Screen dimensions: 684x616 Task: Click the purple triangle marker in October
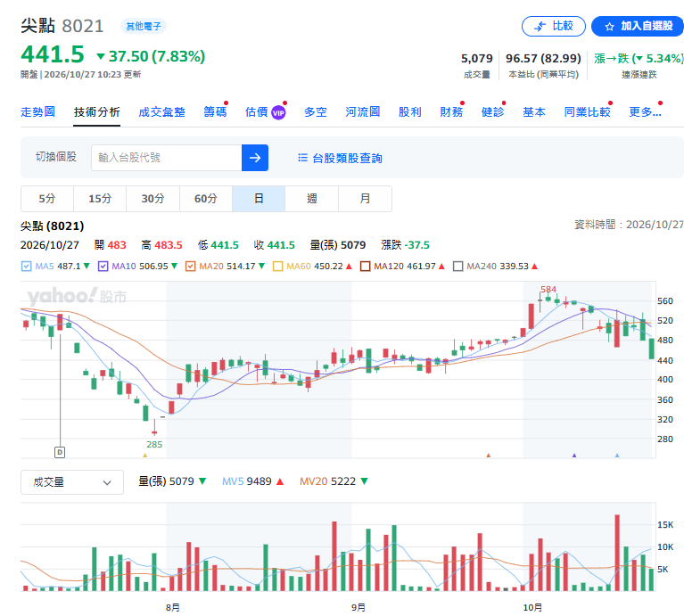(574, 456)
